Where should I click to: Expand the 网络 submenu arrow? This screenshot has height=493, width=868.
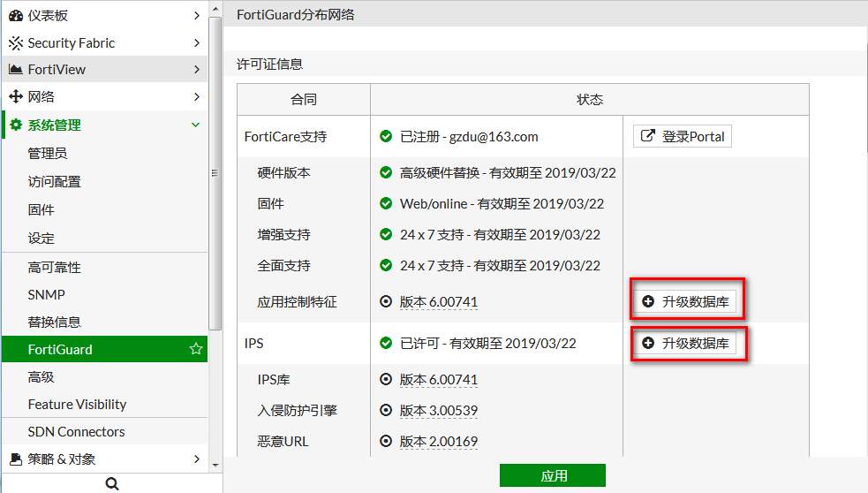point(196,96)
